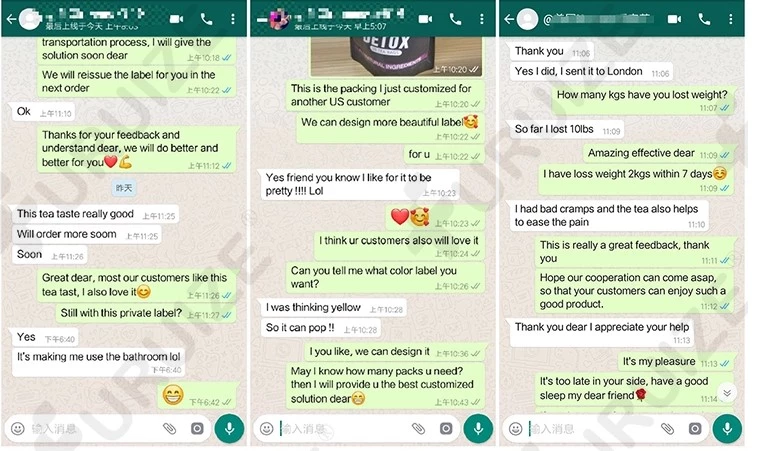Viewport: 758px width, 451px height.
Task: Click the message input in right chat
Action: click(x=593, y=429)
